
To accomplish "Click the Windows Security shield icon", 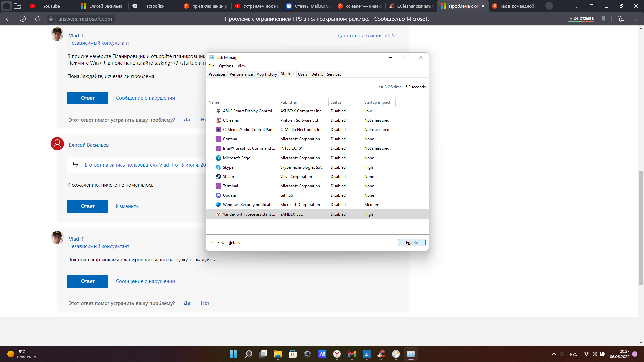I will [x=218, y=205].
